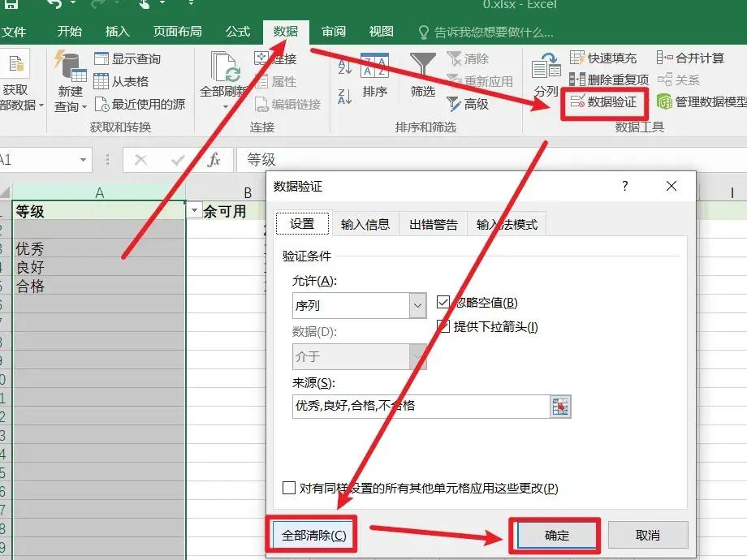
Task: Click 删除重复项 Remove Duplicates
Action: point(609,80)
